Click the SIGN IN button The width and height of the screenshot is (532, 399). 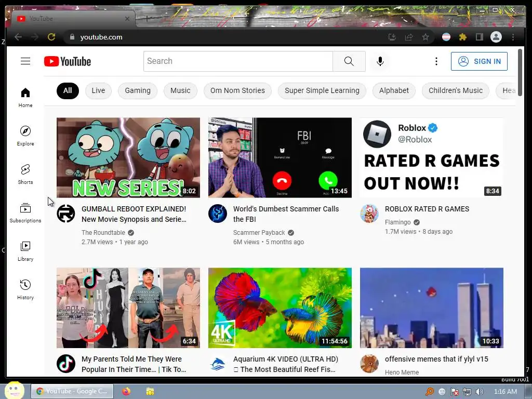pos(479,61)
